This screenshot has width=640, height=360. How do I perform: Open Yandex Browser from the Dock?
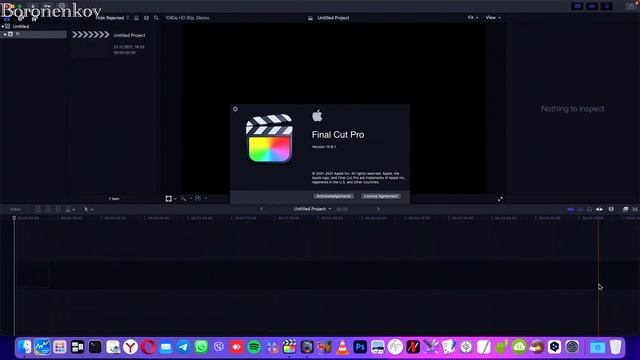130,347
